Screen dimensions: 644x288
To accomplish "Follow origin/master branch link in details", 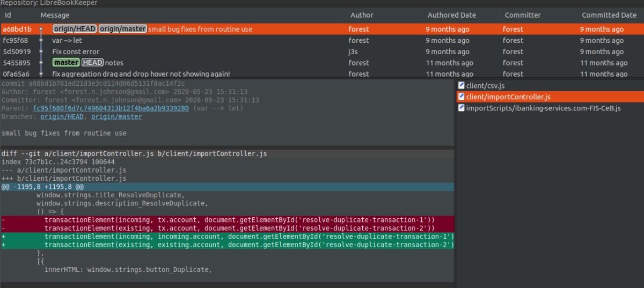I will (116, 116).
